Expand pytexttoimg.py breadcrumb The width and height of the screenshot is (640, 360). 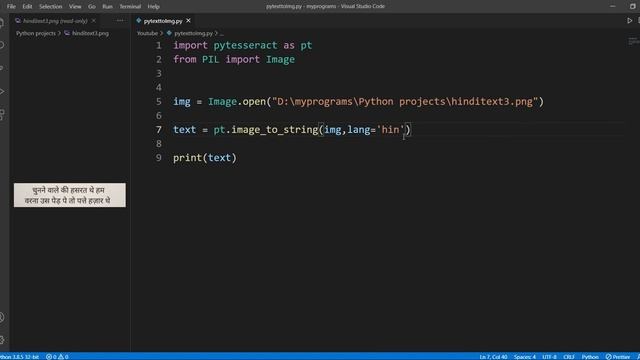point(193,33)
